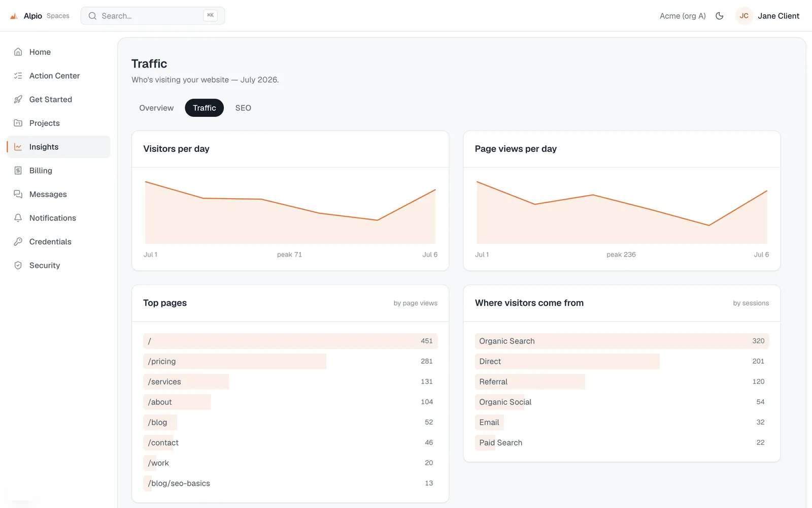Select the /pricing row in Top pages

[290, 361]
